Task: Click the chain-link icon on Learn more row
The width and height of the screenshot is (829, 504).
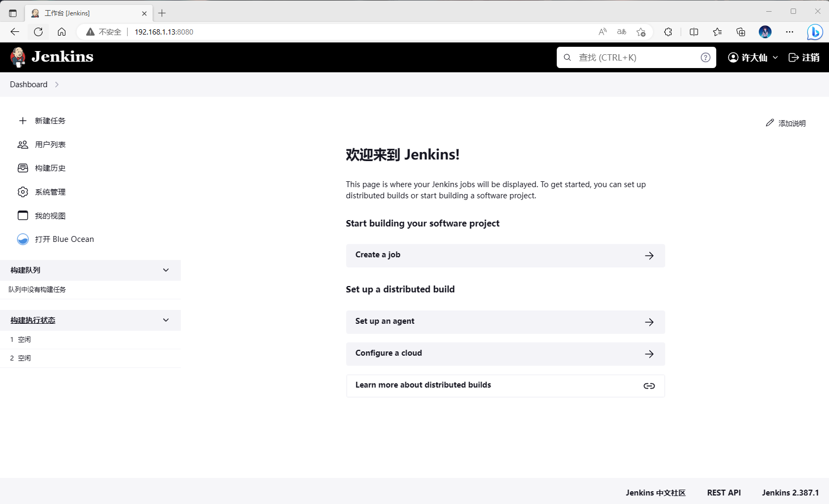Action: [x=649, y=386]
